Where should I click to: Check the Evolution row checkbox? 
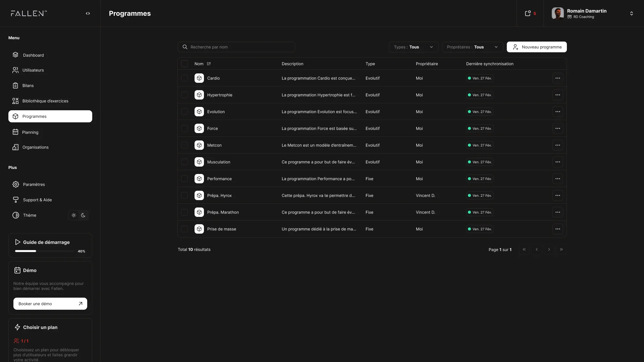point(184,112)
